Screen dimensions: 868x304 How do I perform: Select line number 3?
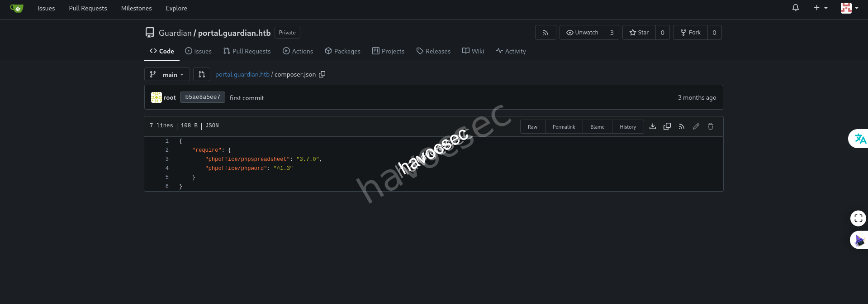tap(167, 159)
